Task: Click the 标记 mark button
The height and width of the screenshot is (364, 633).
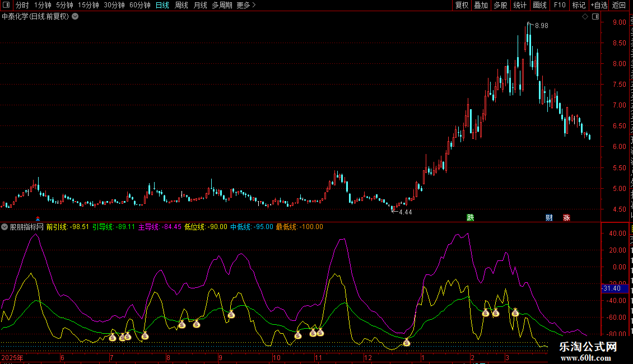Action: [579, 5]
